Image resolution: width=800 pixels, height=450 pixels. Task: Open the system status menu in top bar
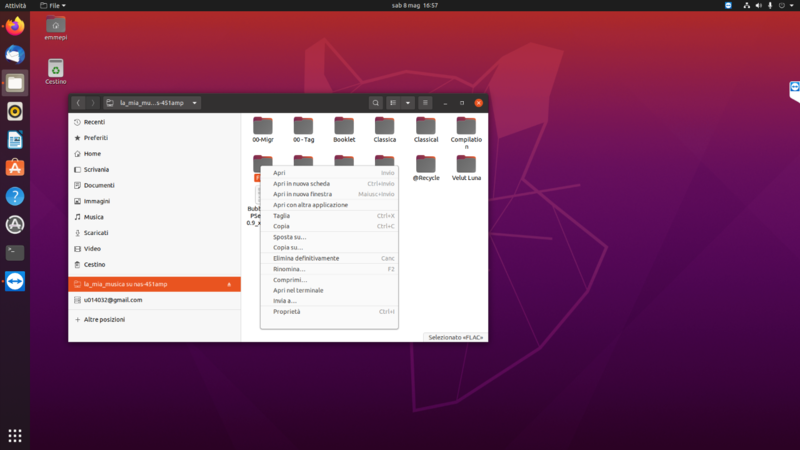pyautogui.click(x=770, y=5)
